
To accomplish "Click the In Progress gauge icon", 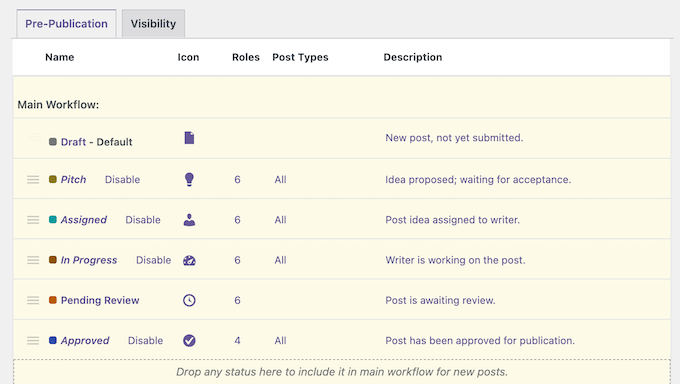I will pos(189,260).
